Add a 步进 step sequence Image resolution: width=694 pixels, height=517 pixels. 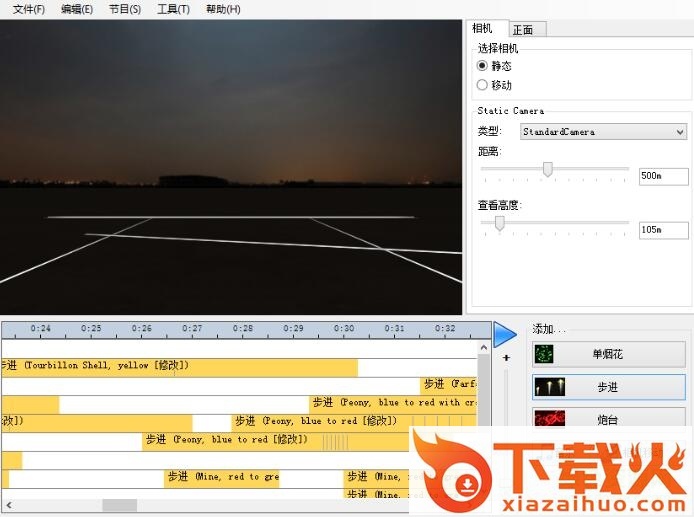coord(609,387)
